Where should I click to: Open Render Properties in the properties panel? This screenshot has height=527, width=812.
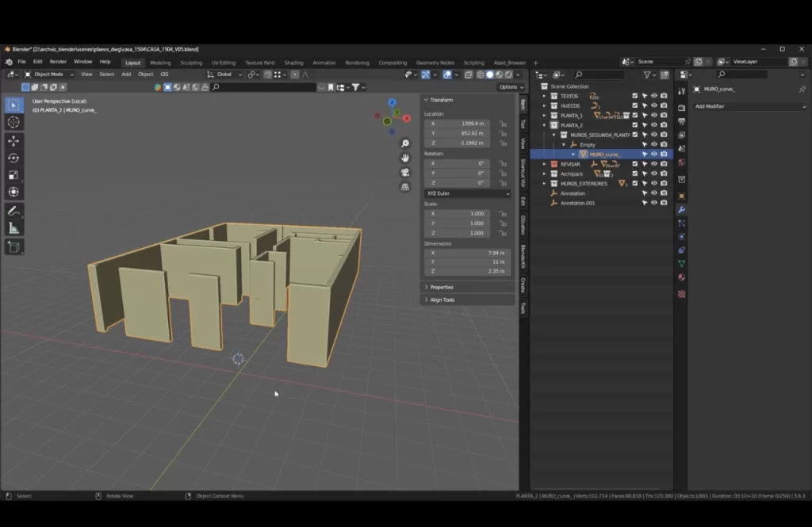(680, 107)
